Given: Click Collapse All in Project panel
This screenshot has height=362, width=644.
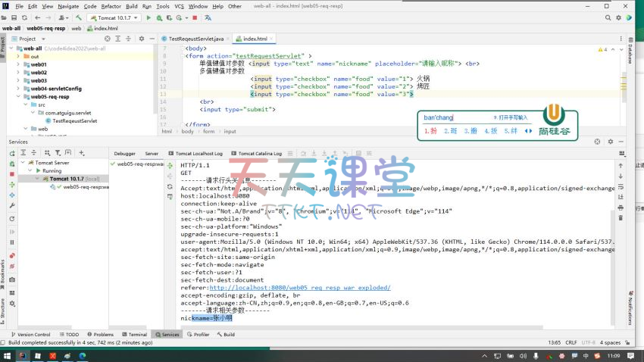Looking at the screenshot, I should tap(129, 39).
